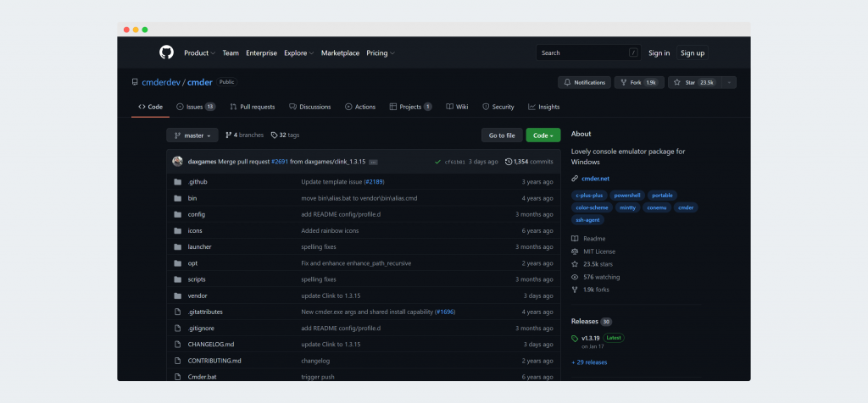The height and width of the screenshot is (403, 868).
Task: Click the daxgames avatar thumbnail
Action: [178, 162]
